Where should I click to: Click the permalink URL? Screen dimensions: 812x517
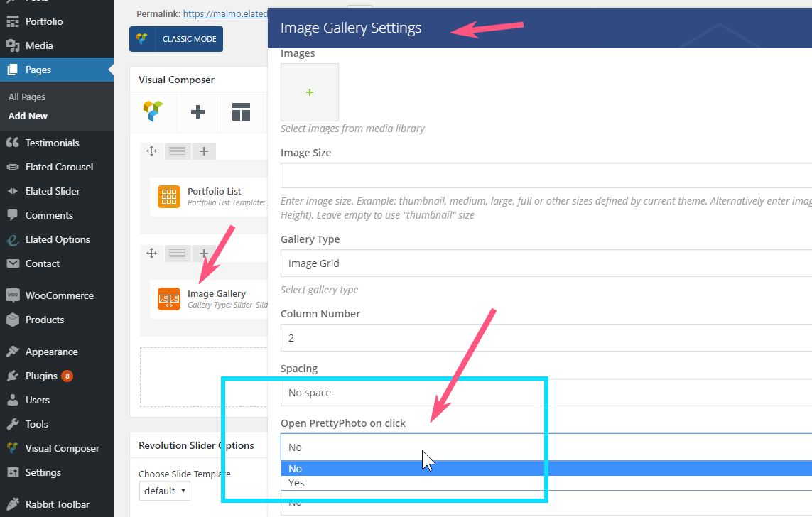coord(225,14)
